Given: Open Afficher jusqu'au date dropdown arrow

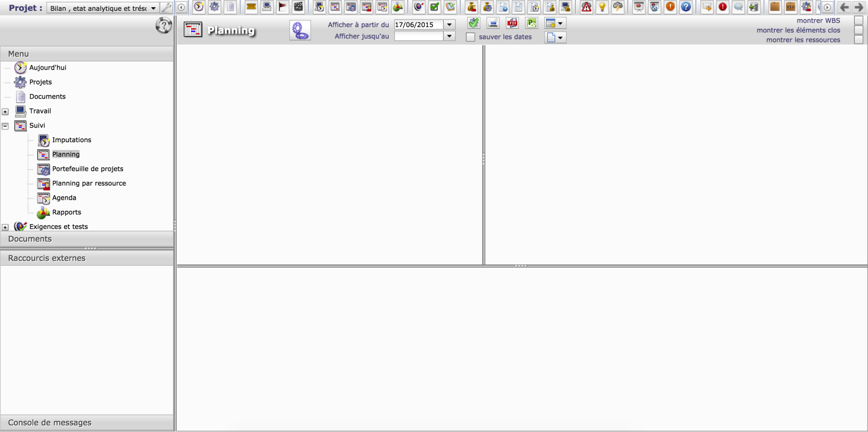Looking at the screenshot, I should [449, 36].
